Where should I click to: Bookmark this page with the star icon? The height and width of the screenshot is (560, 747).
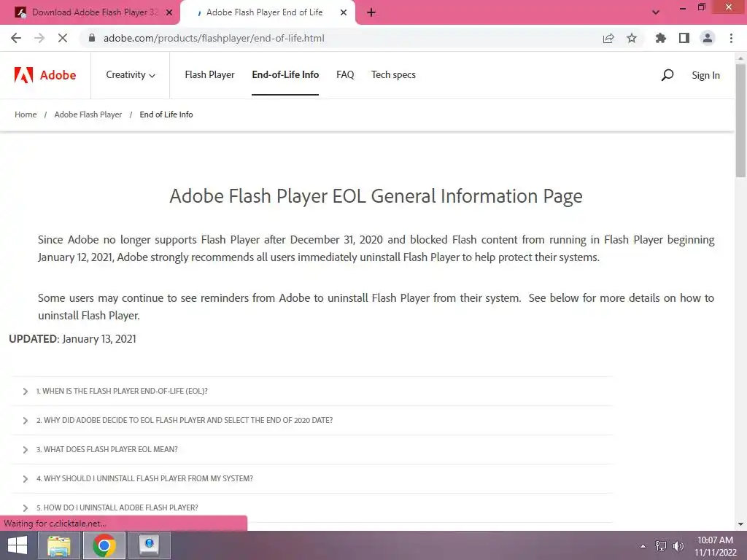coord(632,39)
